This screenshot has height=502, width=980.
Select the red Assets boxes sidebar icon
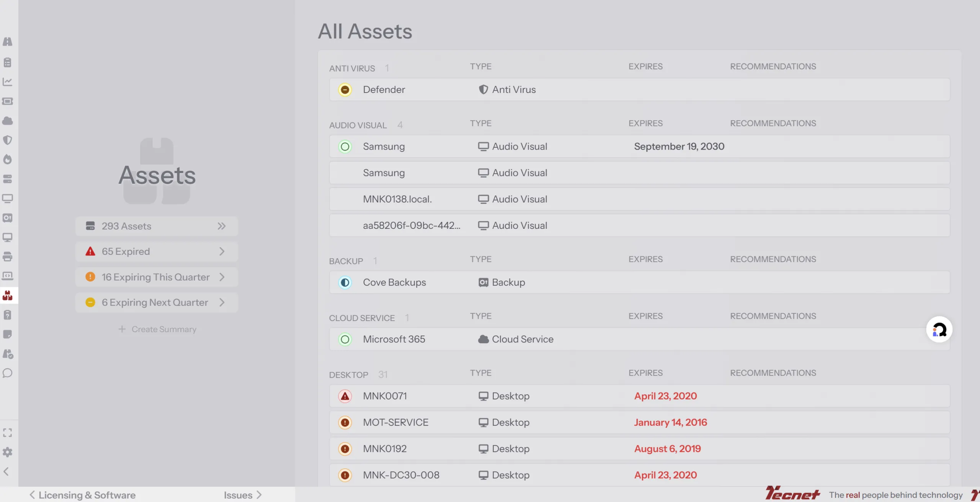click(8, 295)
